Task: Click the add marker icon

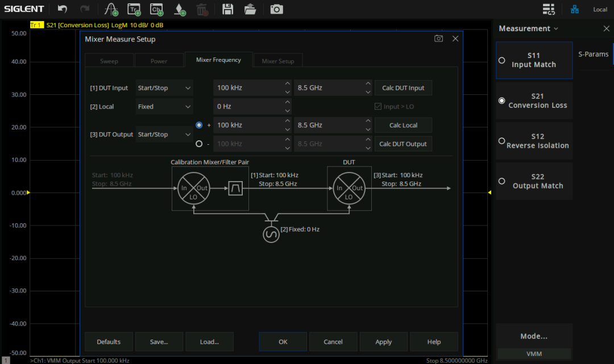Action: tap(180, 9)
